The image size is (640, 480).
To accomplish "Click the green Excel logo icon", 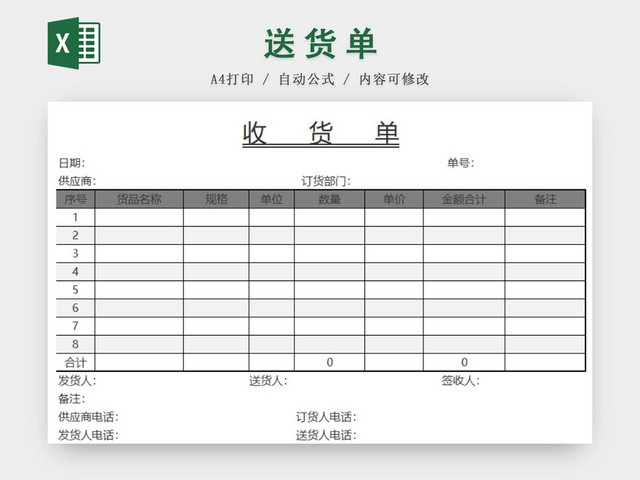I will coord(74,43).
